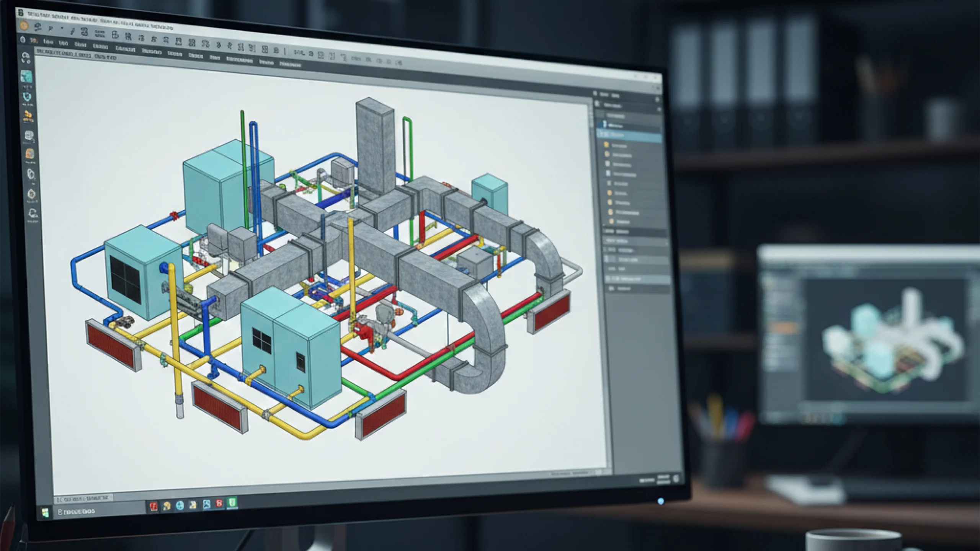Screen dimensions: 980x551
Task: Open the green app icon in taskbar
Action: [x=232, y=503]
